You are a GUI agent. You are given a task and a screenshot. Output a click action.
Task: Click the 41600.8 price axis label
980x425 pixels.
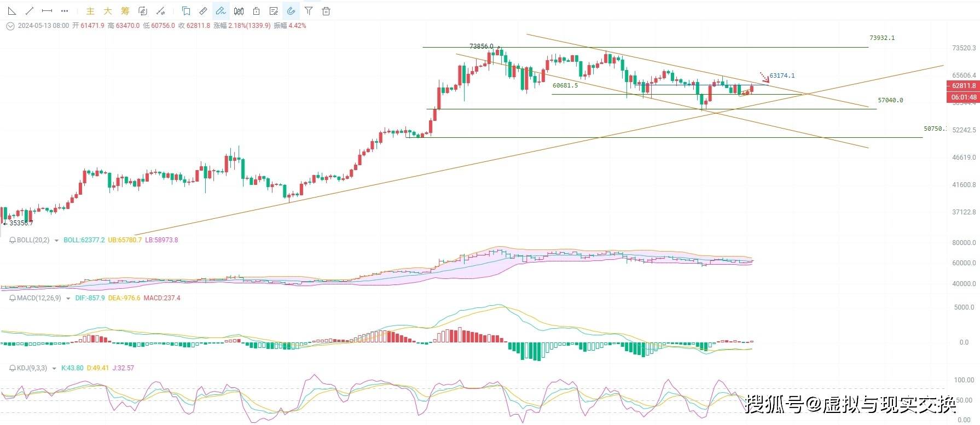tap(964, 185)
